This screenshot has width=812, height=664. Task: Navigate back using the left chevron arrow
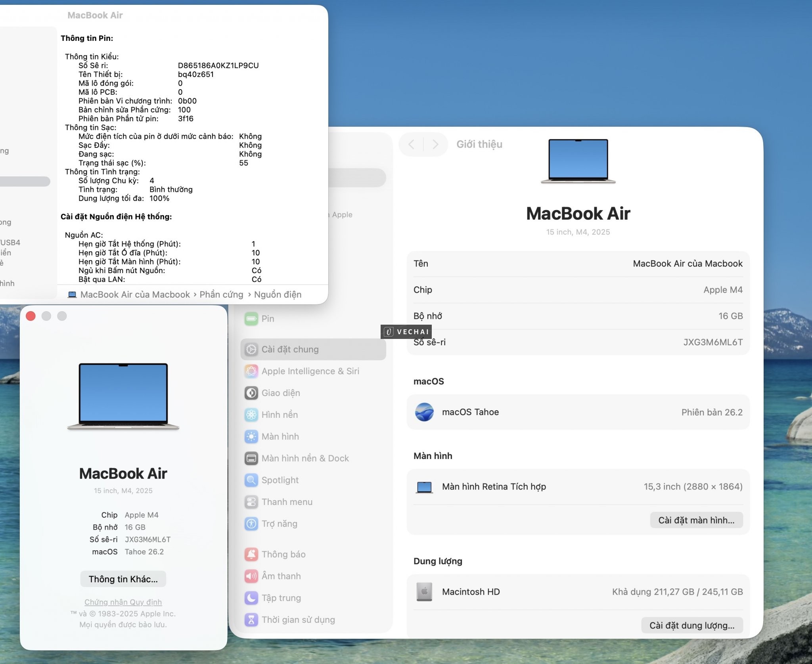[x=412, y=144]
